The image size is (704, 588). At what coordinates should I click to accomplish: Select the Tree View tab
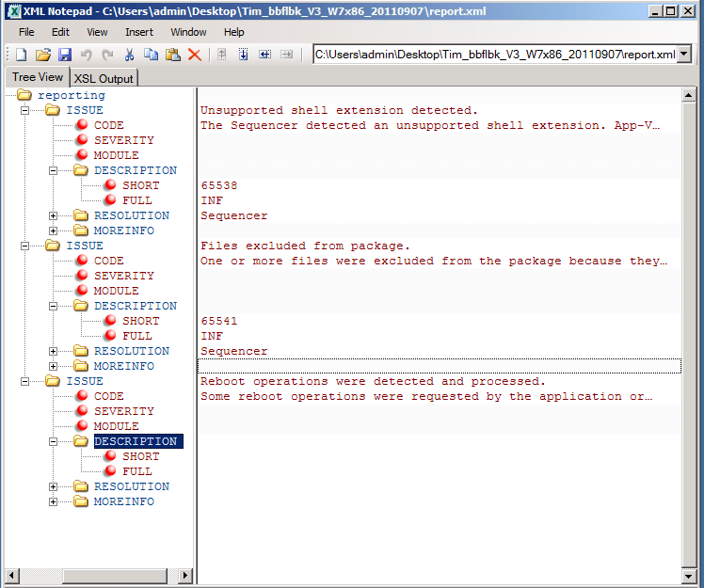pyautogui.click(x=38, y=77)
